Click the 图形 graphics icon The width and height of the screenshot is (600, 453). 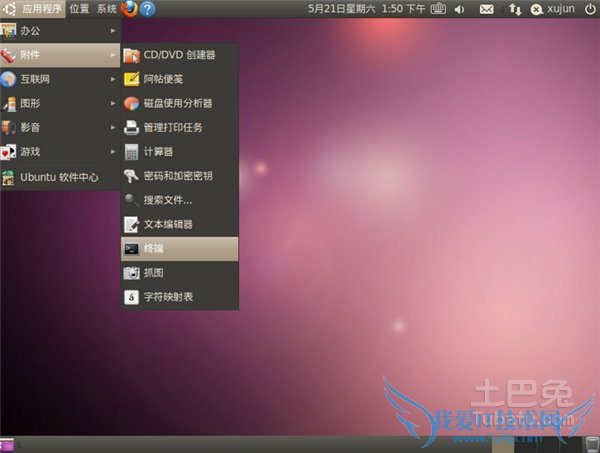coord(10,104)
